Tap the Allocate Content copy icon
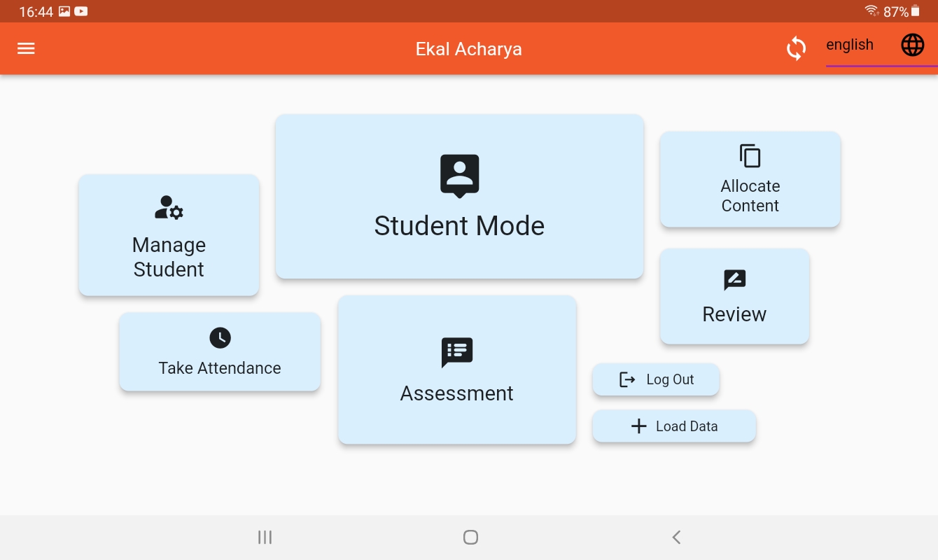 point(750,155)
